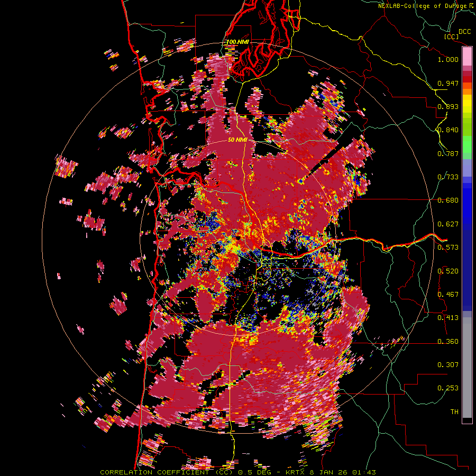Select the 0.680 scale value

448,200
